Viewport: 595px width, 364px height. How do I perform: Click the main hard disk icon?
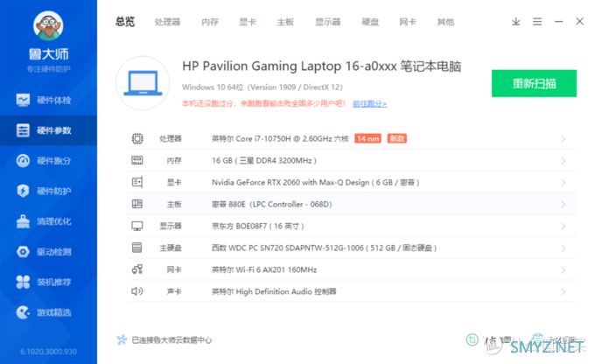137,248
